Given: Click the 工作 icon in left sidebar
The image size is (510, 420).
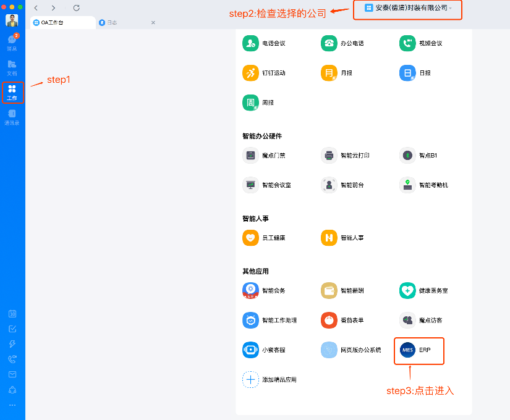Looking at the screenshot, I should pos(12,92).
